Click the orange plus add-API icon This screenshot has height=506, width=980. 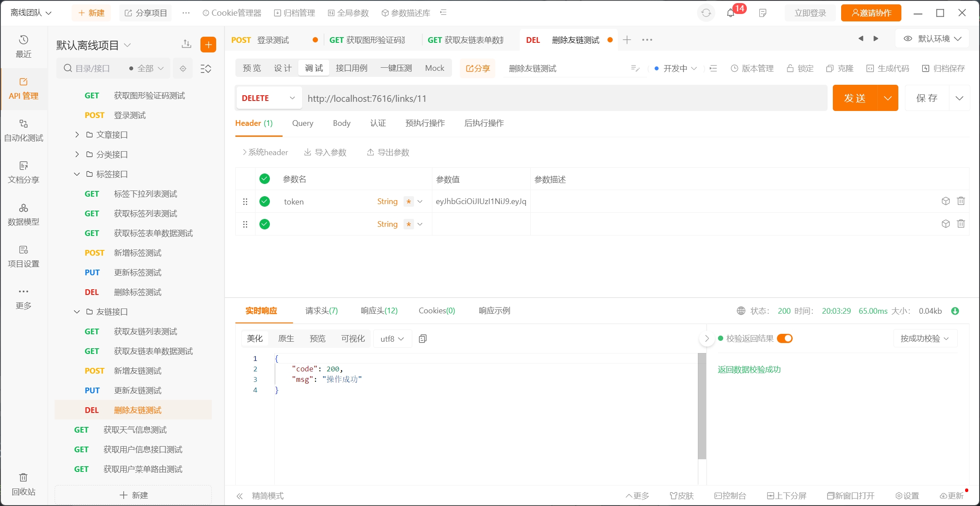(x=208, y=45)
